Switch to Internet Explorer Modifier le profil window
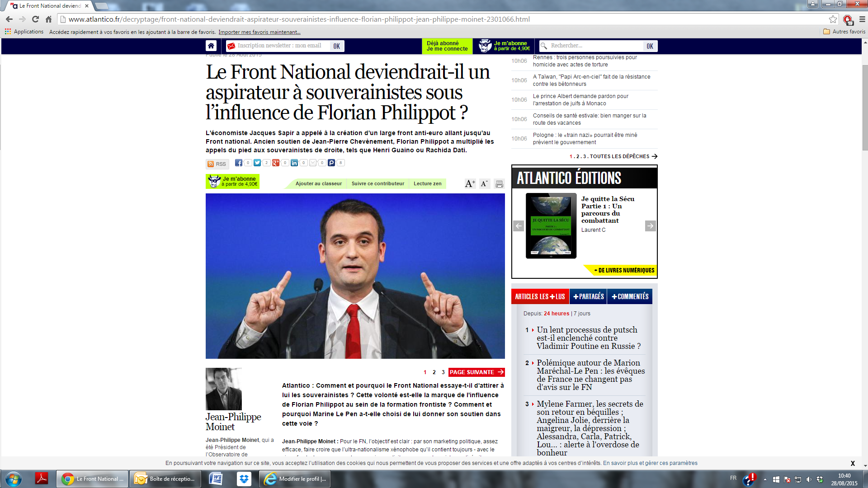This screenshot has width=868, height=488. coord(295,479)
